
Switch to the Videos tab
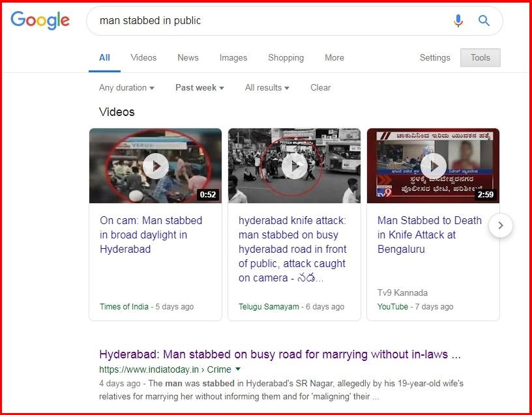click(143, 57)
